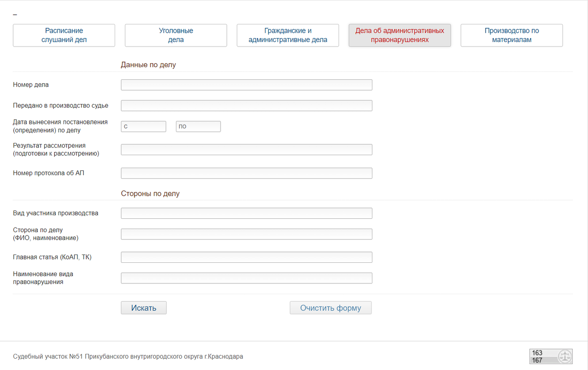Click the Номер дела input field
Viewport: 588px width, 370px height.
pyautogui.click(x=246, y=85)
